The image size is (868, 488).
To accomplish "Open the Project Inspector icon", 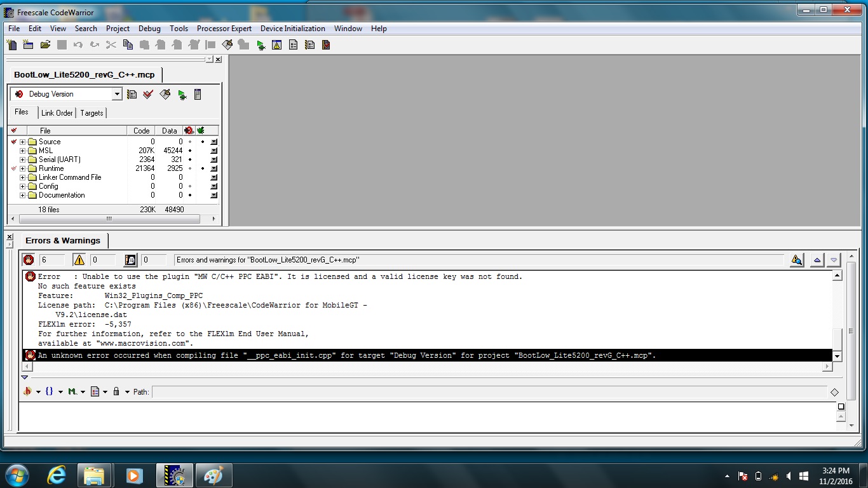I will tap(198, 94).
